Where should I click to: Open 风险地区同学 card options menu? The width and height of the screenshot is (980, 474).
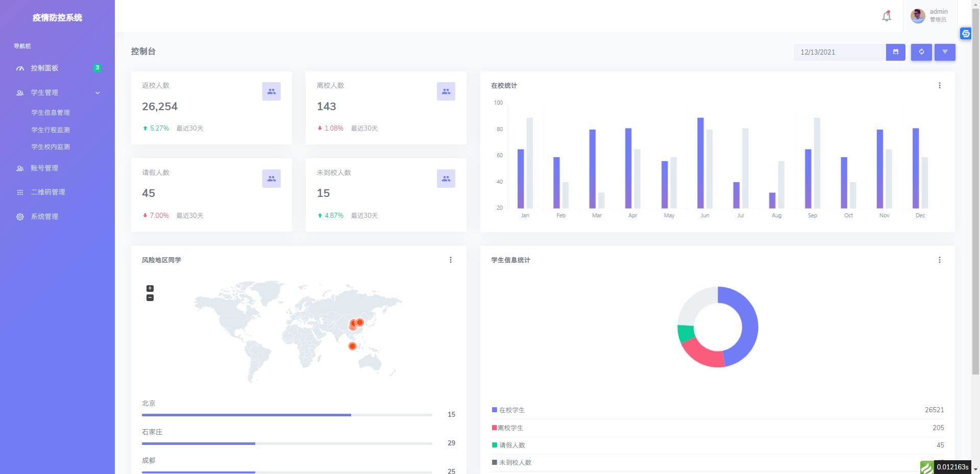click(450, 260)
